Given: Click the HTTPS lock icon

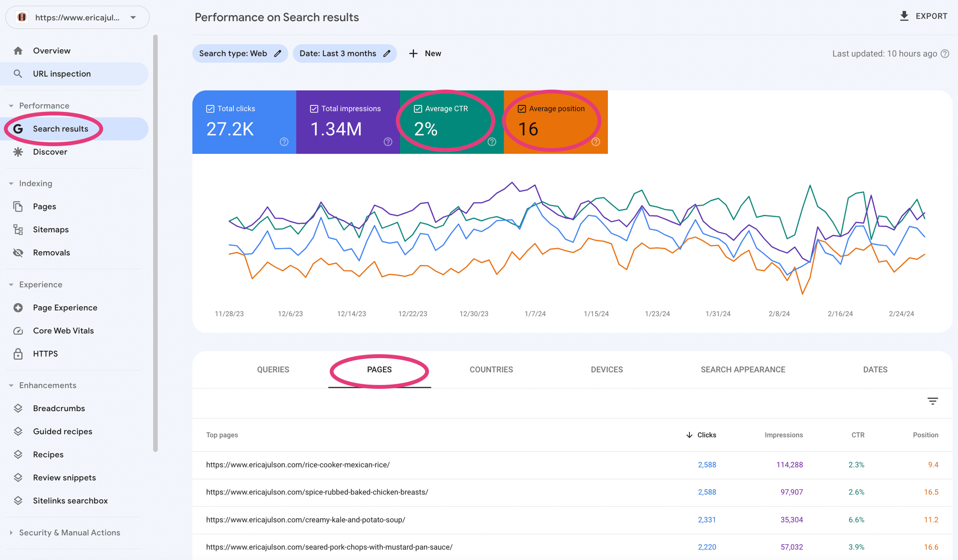Looking at the screenshot, I should point(18,354).
